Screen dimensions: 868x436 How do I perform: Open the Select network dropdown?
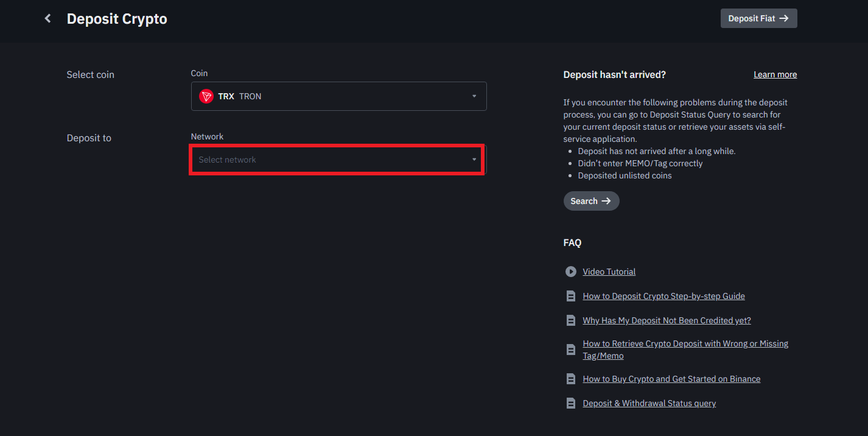click(x=338, y=160)
